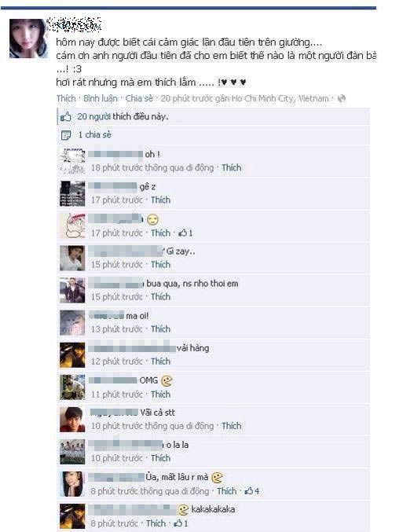The image size is (414, 532).
Task: Click the like-count thumb on the 'Ủa, mất lâu r mà' comment
Action: coord(249,491)
